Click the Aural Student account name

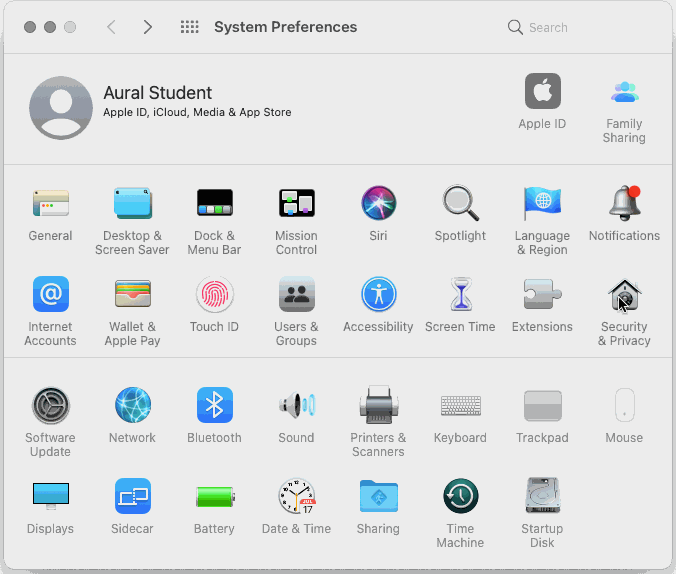pos(157,93)
